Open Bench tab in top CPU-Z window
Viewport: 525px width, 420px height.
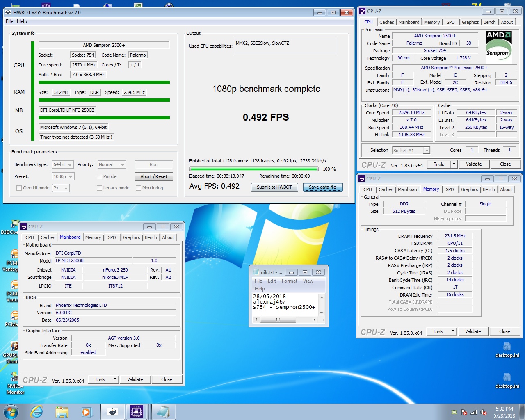click(490, 22)
